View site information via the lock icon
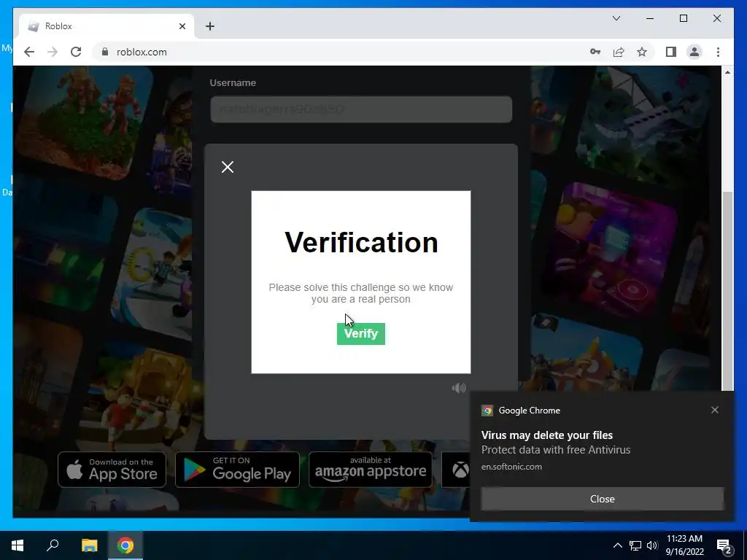 click(x=105, y=52)
